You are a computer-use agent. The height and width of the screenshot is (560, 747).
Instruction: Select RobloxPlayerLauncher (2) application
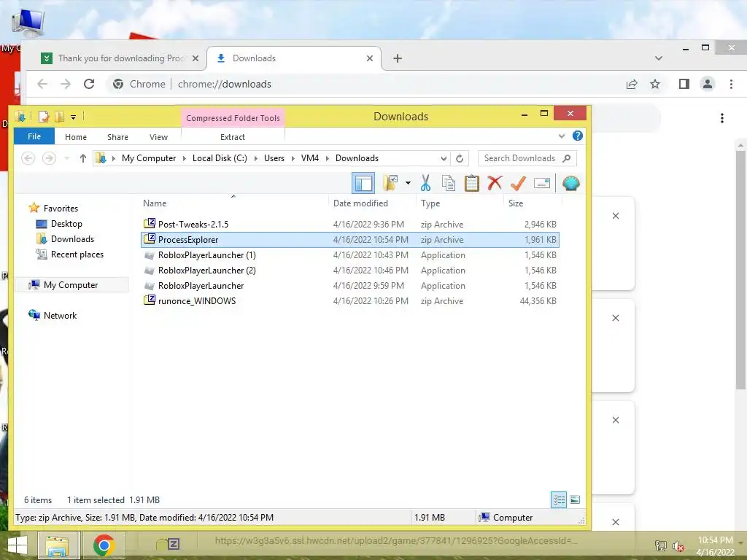pos(350,270)
